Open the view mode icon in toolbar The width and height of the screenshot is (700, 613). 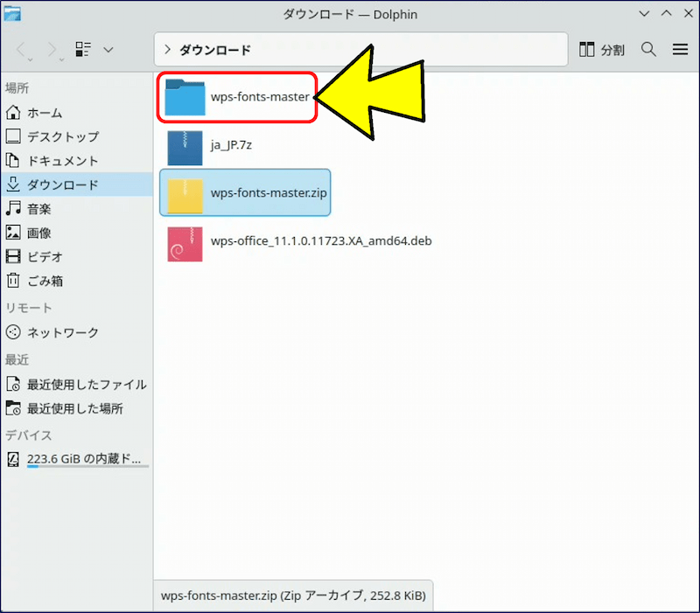pos(83,50)
